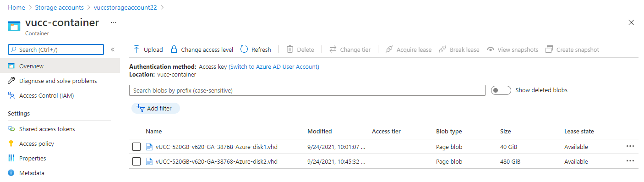Open more options for disk1.vhd row

[x=630, y=146]
